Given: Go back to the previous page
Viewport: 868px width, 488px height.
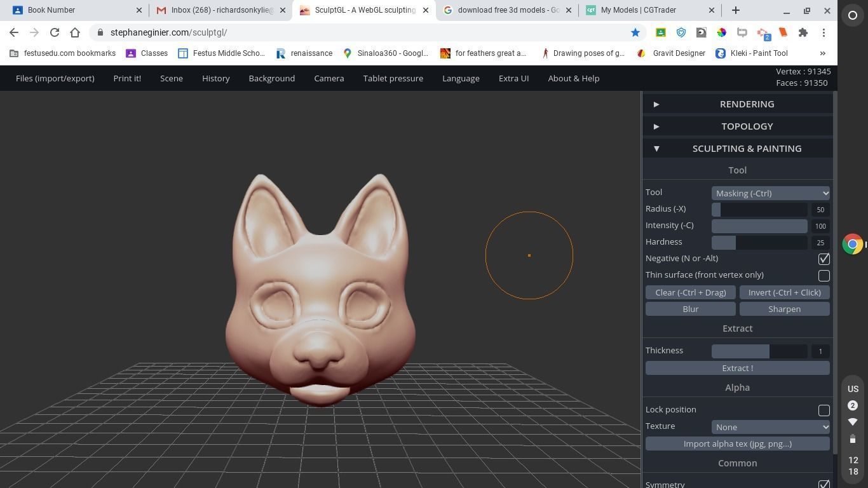Looking at the screenshot, I should click(14, 32).
